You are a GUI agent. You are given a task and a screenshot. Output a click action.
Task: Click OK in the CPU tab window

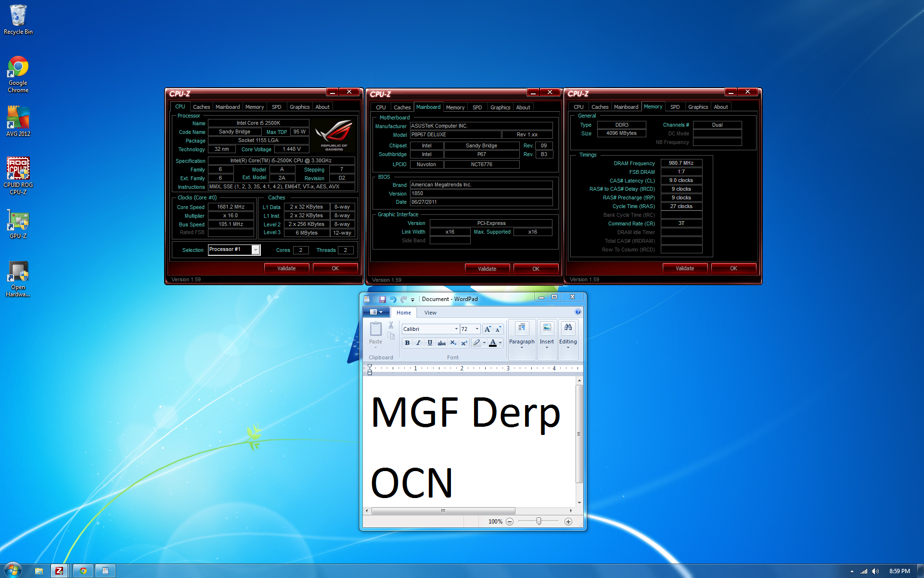[335, 268]
